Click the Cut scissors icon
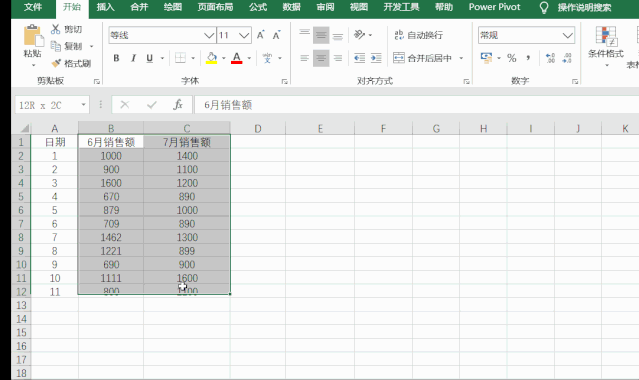 coord(55,29)
